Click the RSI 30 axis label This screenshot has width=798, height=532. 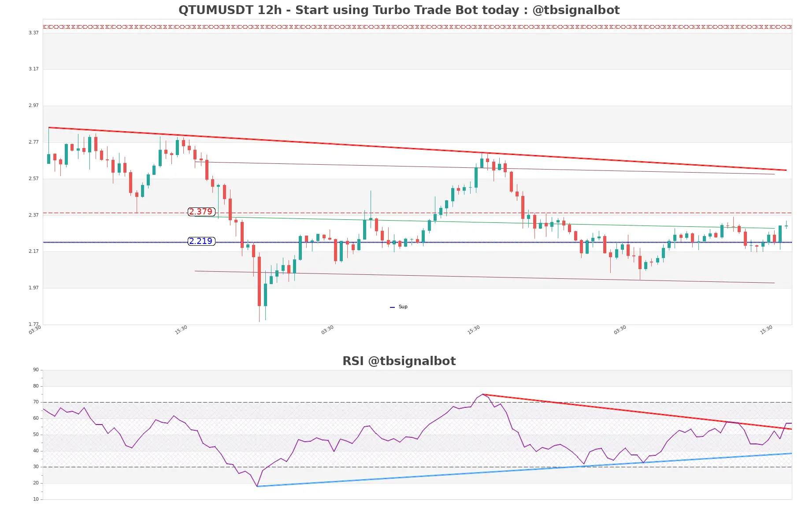36,467
